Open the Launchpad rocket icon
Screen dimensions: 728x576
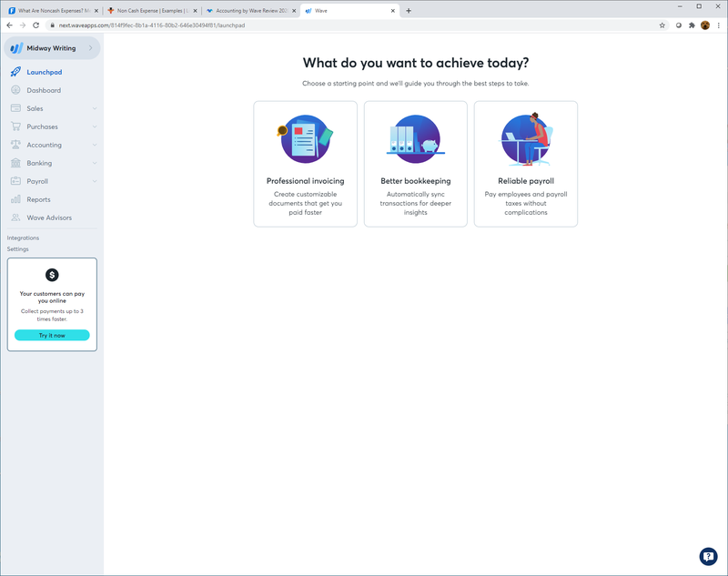15,72
